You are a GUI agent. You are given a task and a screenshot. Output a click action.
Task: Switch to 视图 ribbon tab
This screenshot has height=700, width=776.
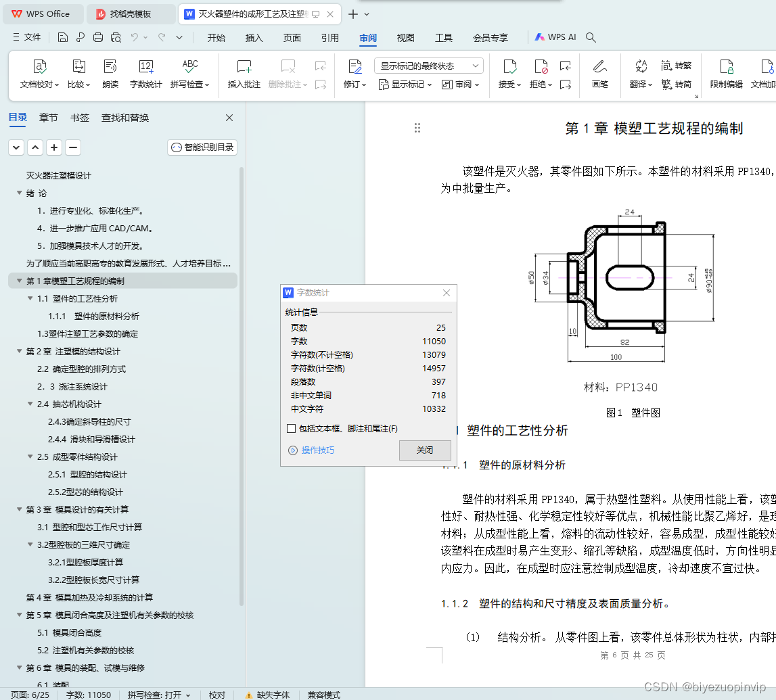pyautogui.click(x=406, y=38)
